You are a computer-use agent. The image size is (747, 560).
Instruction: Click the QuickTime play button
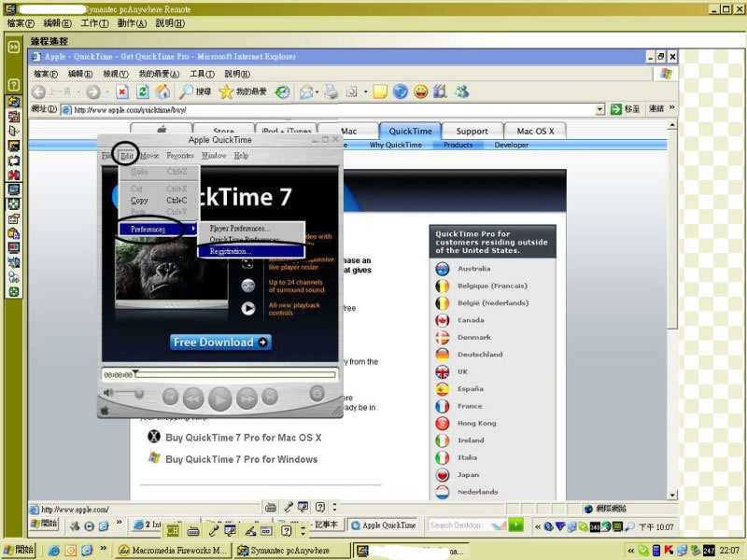(x=219, y=399)
